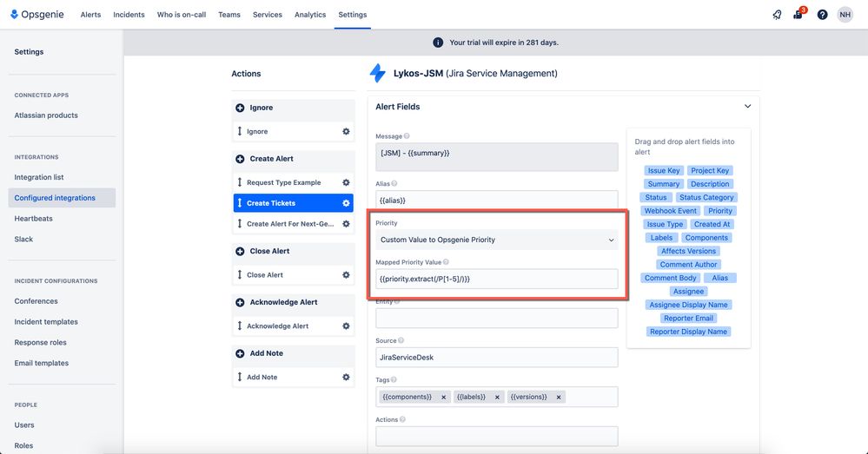Click the Source field help icon
868x454 pixels.
tap(401, 340)
